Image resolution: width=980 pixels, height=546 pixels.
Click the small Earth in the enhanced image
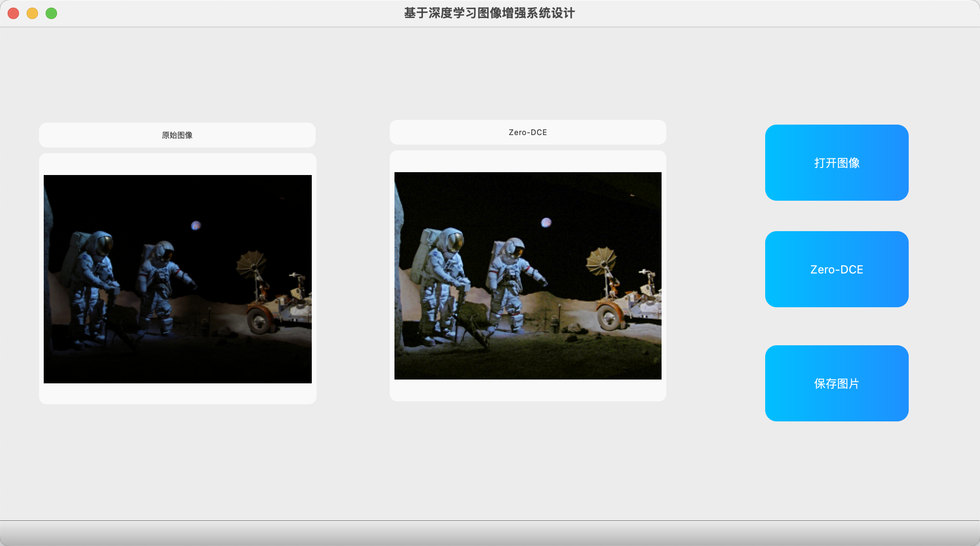pos(546,222)
